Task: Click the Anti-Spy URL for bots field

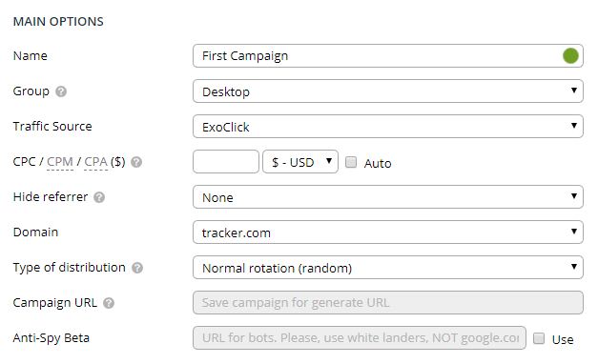Action: pos(360,337)
